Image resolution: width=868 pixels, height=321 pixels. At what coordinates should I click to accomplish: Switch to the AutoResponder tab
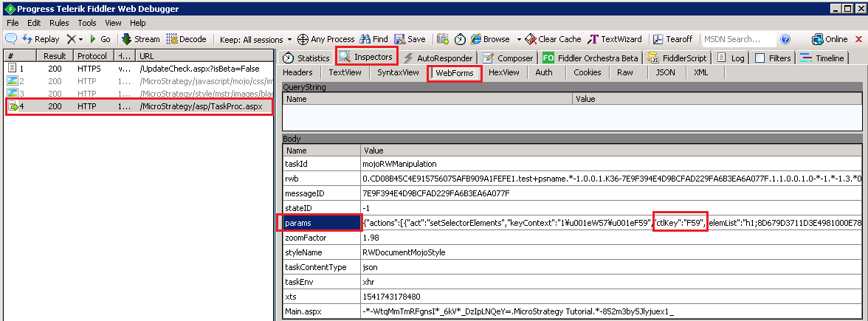(x=438, y=58)
